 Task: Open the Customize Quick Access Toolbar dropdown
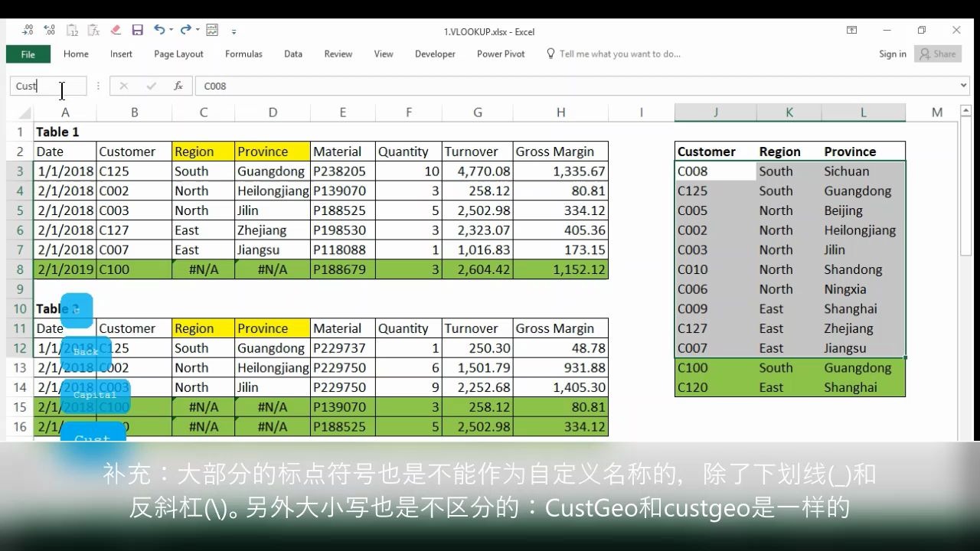click(x=234, y=32)
